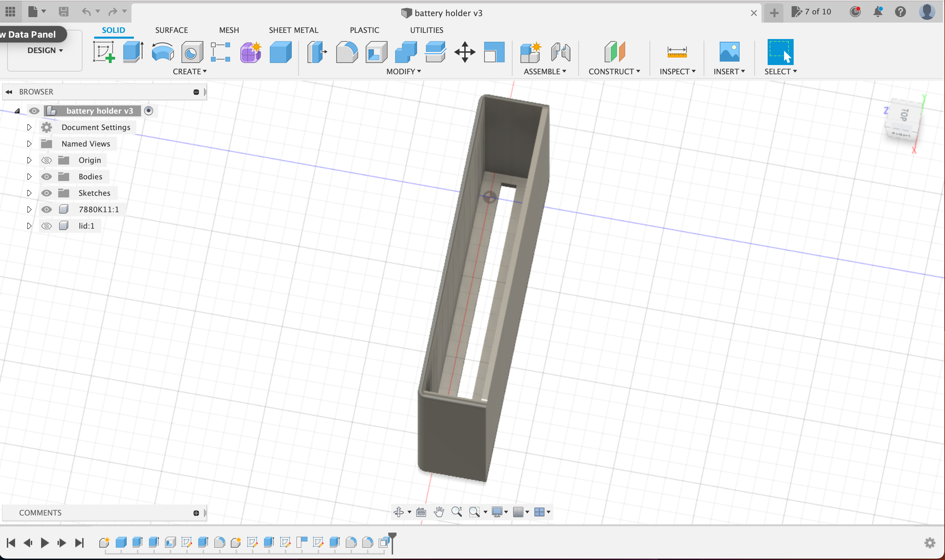Viewport: 945px width, 560px height.
Task: Click the Zoom tool in navigation bar
Action: (x=457, y=512)
